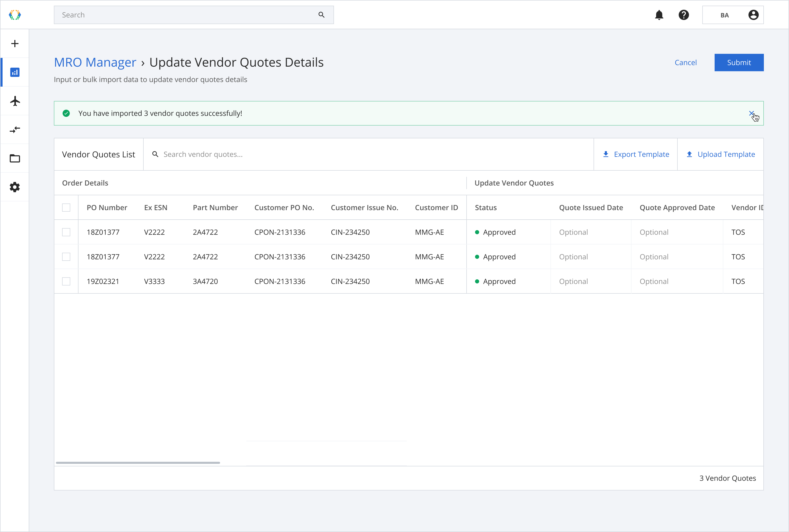Toggle the select-all checkbox in header
Screen dimensions: 789x532
click(x=66, y=208)
